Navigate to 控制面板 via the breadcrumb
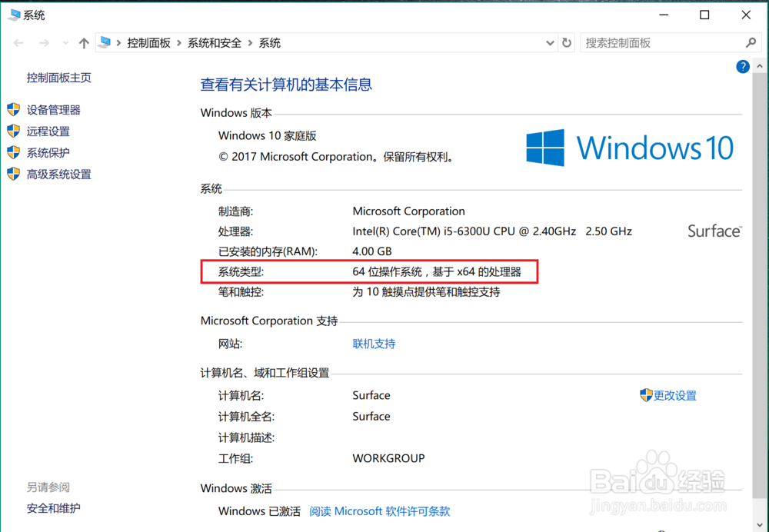The width and height of the screenshot is (769, 532). (149, 42)
